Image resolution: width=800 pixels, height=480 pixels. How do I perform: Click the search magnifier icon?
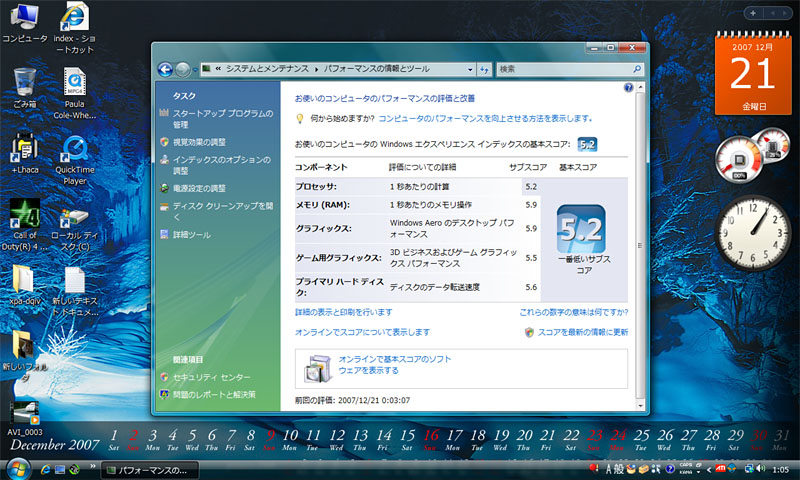[x=637, y=69]
